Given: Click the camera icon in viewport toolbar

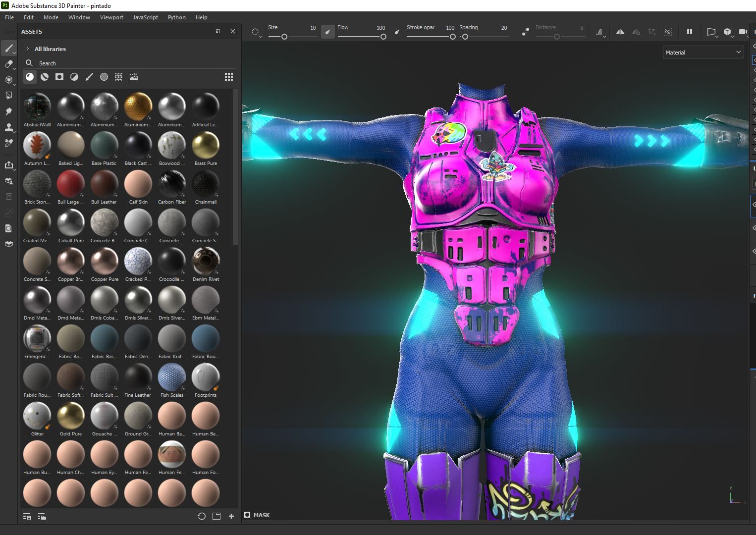Looking at the screenshot, I should click(x=743, y=32).
